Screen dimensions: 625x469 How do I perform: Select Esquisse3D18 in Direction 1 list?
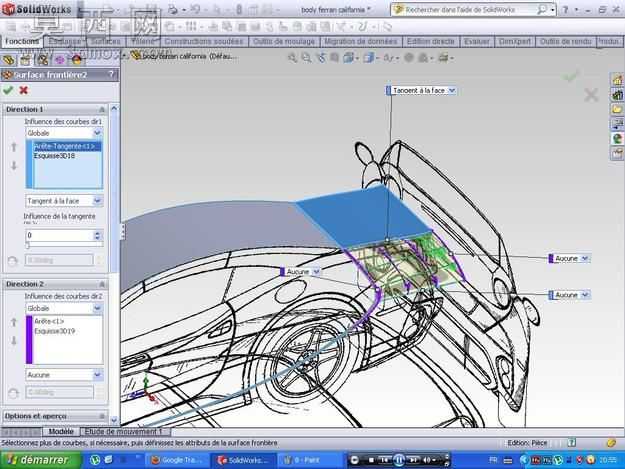tap(54, 156)
